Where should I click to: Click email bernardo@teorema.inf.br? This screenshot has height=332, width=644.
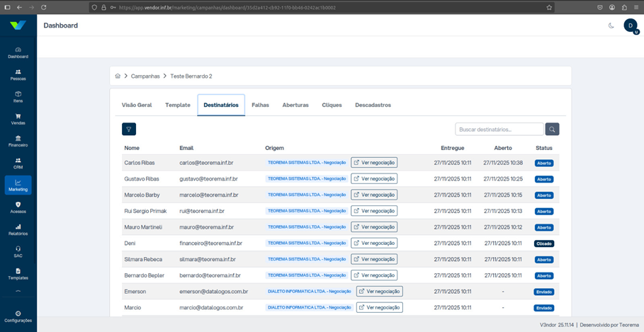[x=210, y=275]
